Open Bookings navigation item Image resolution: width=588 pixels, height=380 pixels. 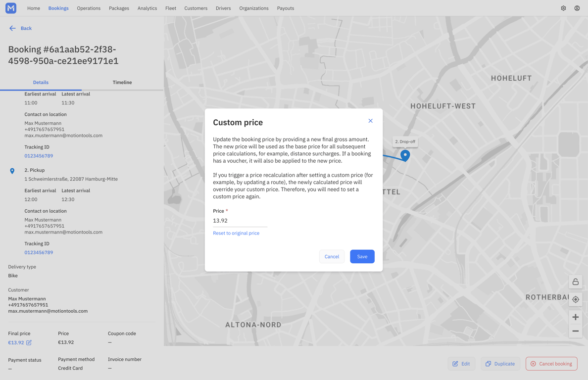click(58, 8)
